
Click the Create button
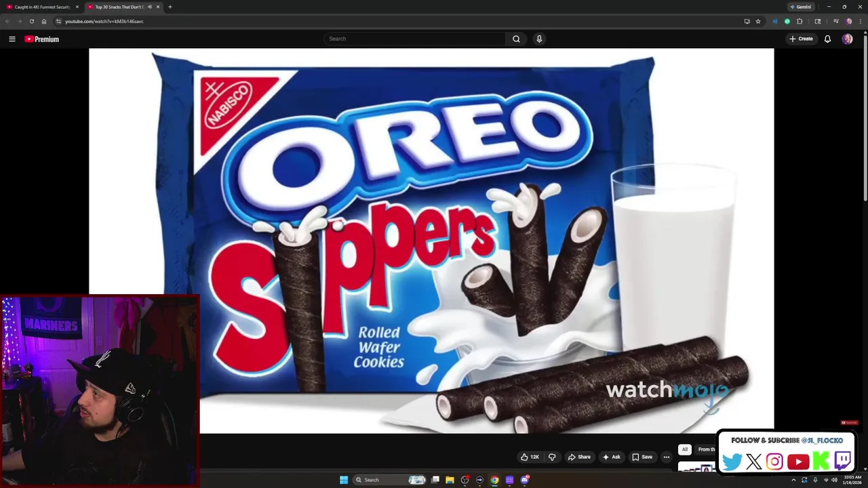click(x=801, y=39)
